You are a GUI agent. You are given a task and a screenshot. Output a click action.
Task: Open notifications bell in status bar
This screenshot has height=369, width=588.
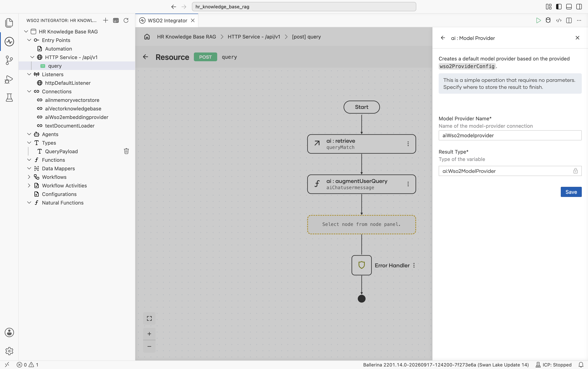[581, 365]
